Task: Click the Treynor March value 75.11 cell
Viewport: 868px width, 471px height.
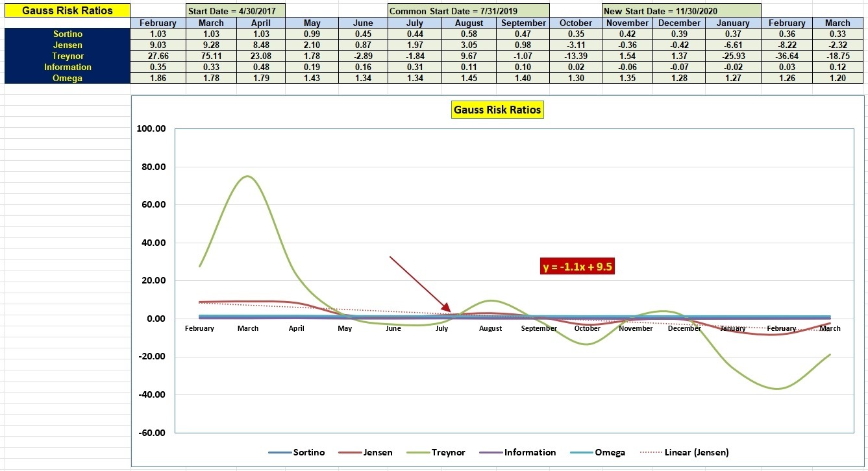Action: click(211, 56)
